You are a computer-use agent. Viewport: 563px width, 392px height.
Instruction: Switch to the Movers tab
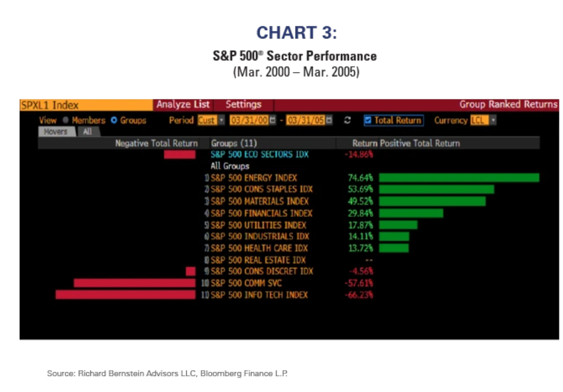click(x=56, y=132)
